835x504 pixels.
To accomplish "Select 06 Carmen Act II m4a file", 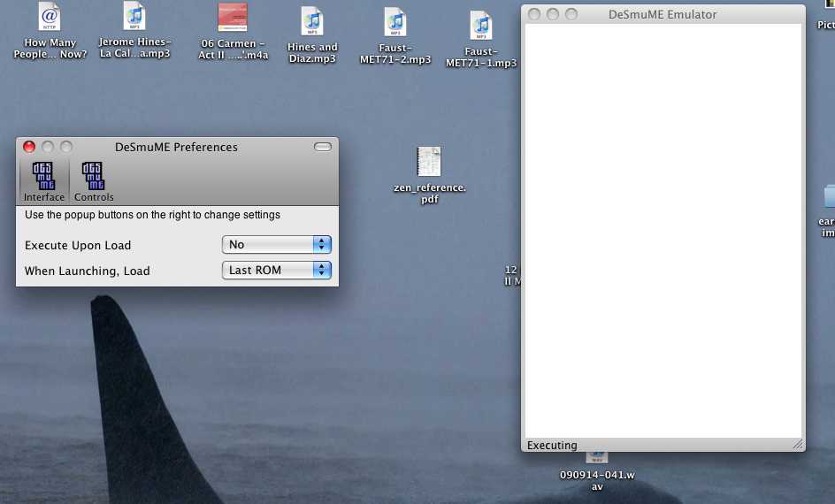I will click(232, 17).
